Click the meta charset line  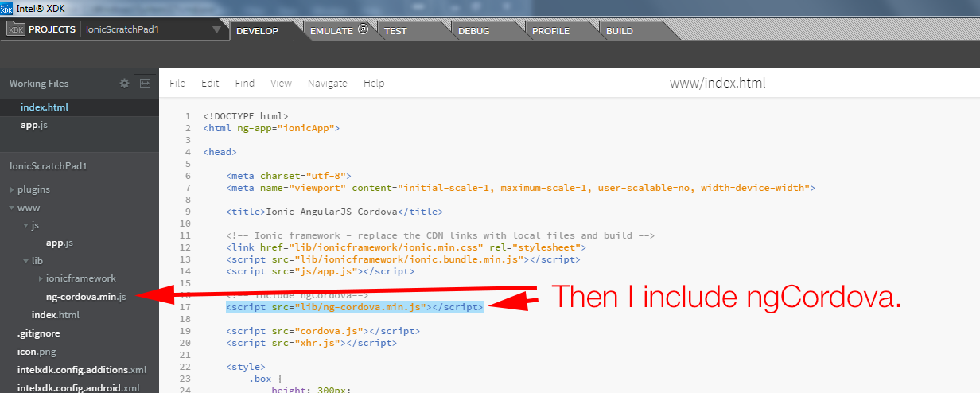[x=288, y=176]
